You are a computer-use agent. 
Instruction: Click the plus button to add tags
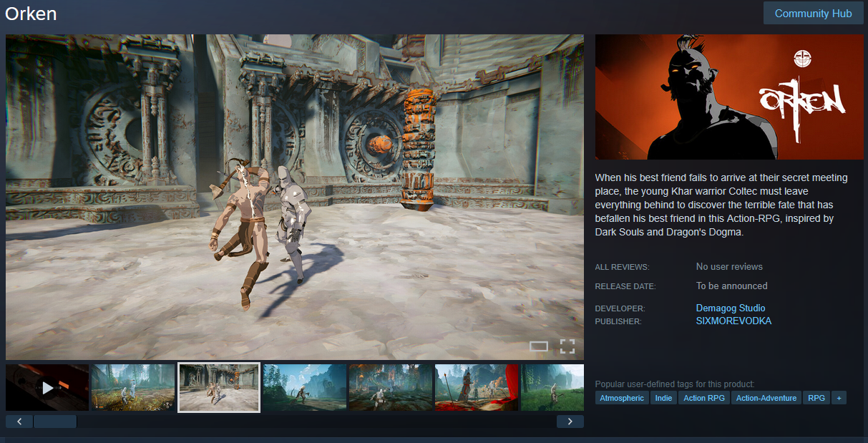839,398
